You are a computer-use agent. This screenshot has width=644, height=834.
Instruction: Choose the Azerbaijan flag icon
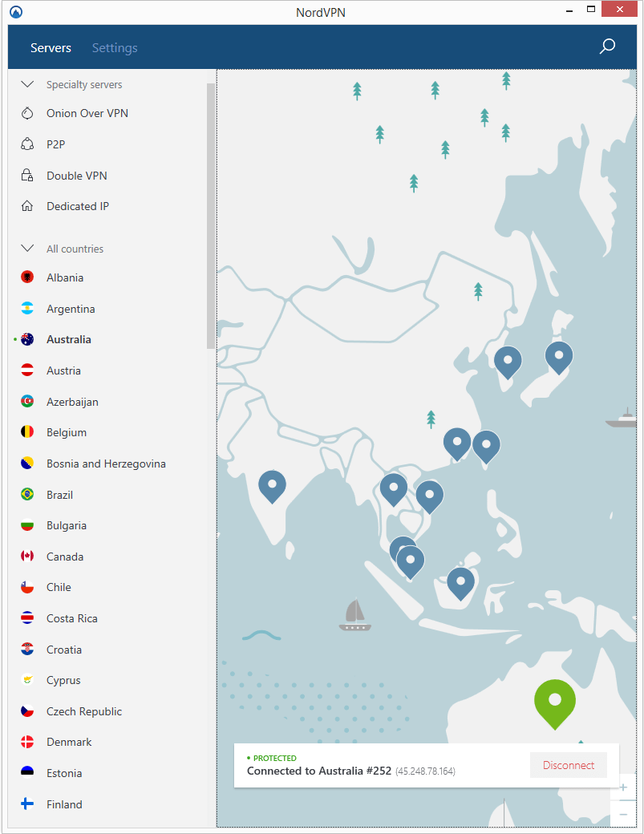point(27,402)
